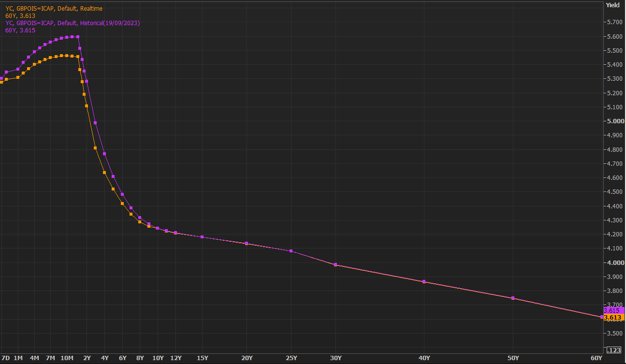626x364 pixels.
Task: Click the .123 decimal precision button
Action: coord(613,350)
